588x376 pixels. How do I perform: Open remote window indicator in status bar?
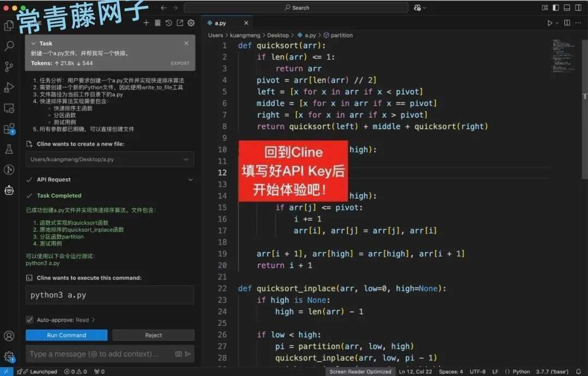pyautogui.click(x=7, y=372)
